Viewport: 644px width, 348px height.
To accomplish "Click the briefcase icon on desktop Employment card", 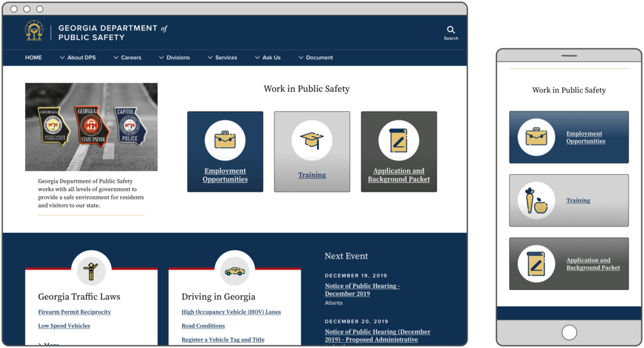I will tap(225, 140).
